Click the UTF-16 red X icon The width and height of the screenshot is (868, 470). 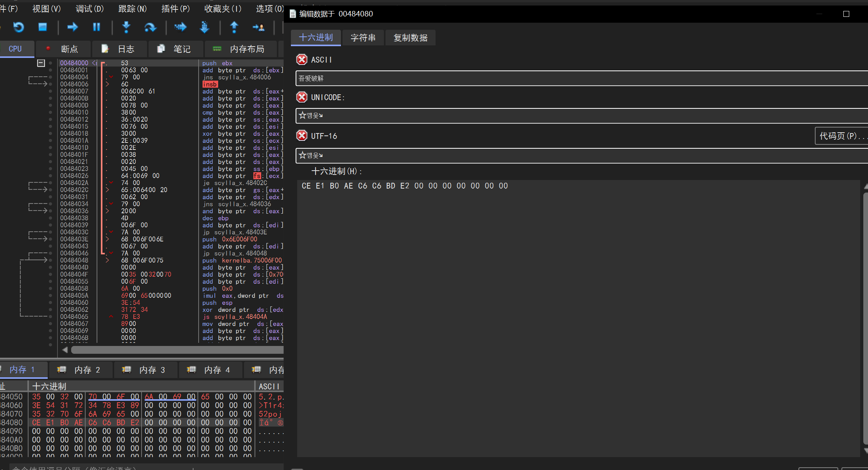pos(302,136)
